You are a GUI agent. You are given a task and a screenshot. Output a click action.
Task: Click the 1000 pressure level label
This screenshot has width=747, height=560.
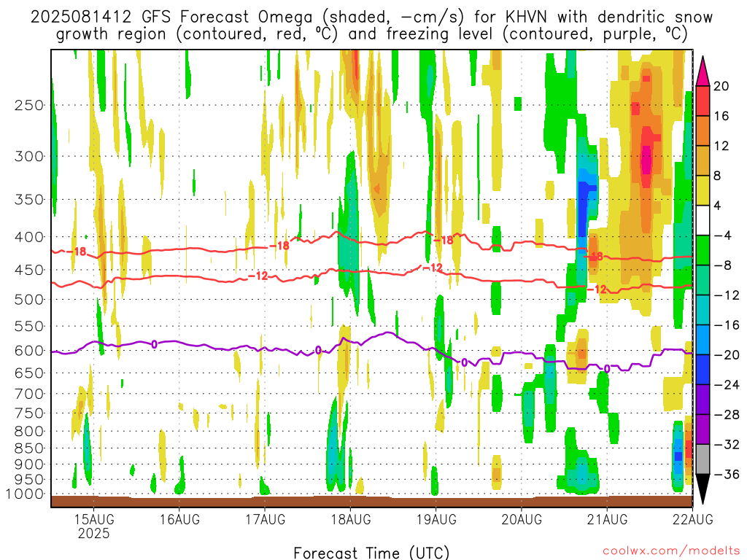point(25,494)
